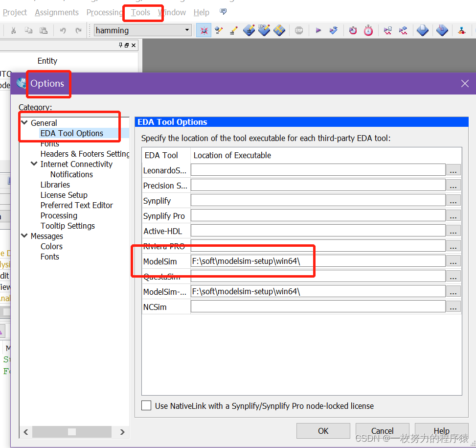Open the Assignment Editor pencil-and-person icon
This screenshot has width=476, height=448.
click(219, 30)
